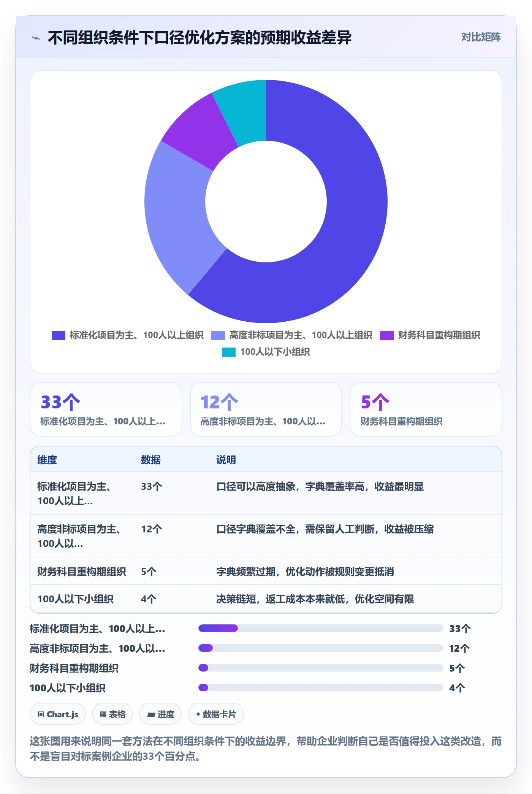Viewport: 532px width, 794px height.
Task: Click the footer paragraph starting 这张图用来说明
Action: coord(266,748)
